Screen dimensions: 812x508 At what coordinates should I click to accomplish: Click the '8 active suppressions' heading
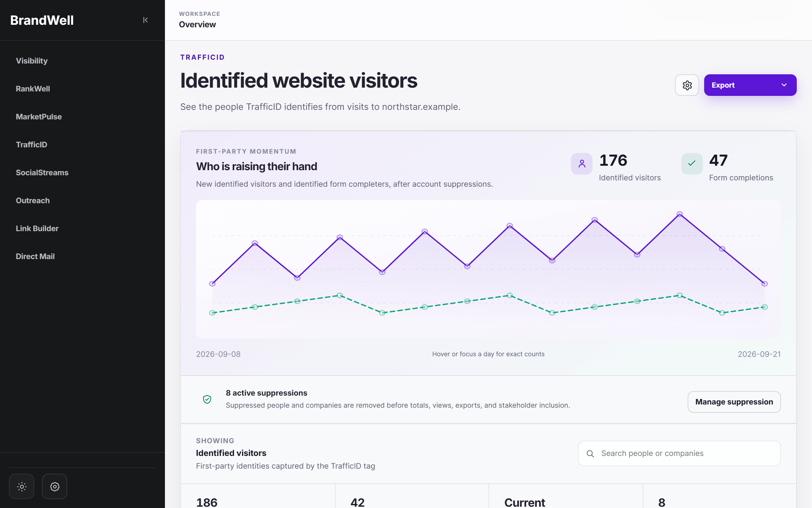(x=266, y=393)
